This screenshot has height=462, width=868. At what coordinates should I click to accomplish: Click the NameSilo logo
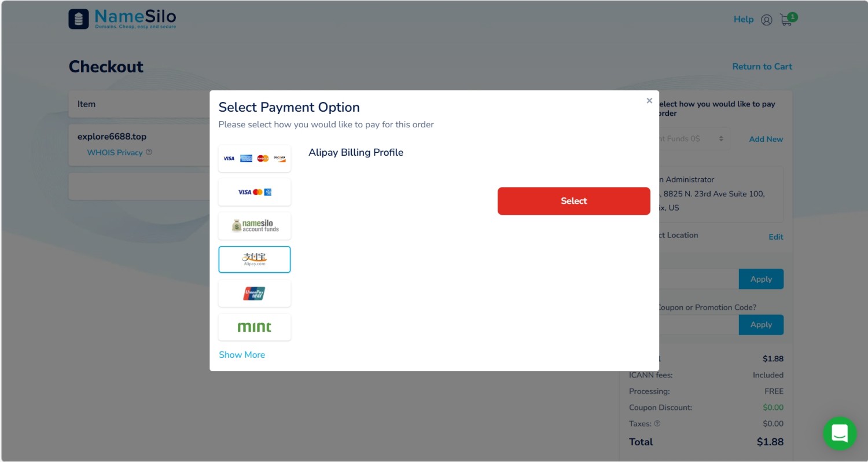[x=123, y=19]
